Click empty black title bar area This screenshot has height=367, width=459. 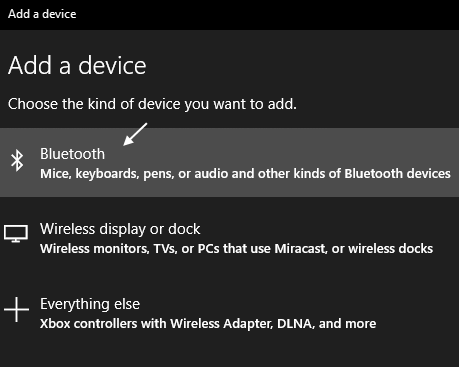click(x=267, y=15)
